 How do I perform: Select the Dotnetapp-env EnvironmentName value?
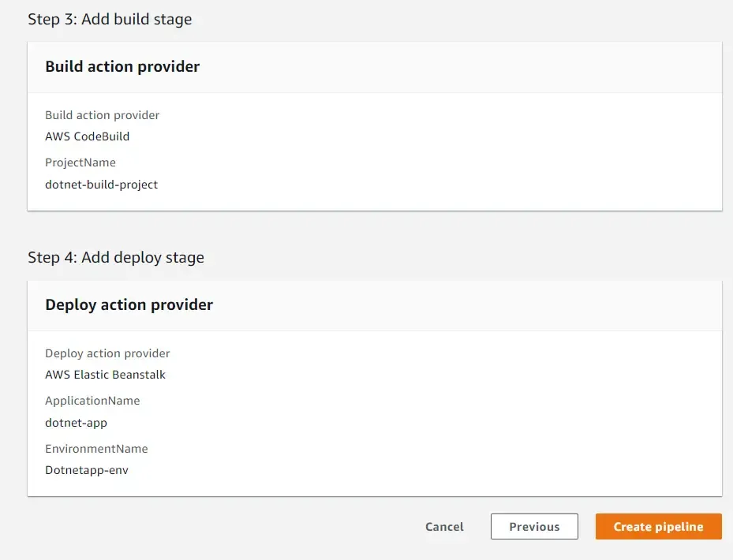point(87,470)
